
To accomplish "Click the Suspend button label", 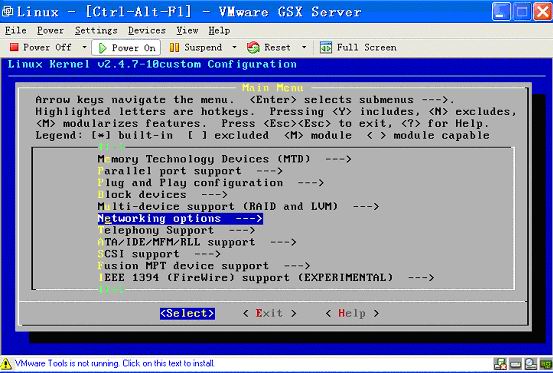I will point(203,48).
